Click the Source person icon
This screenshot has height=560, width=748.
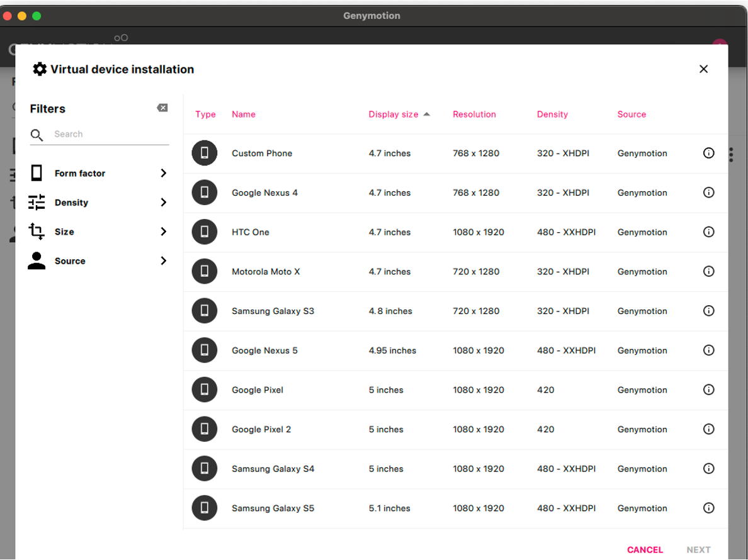click(x=37, y=260)
